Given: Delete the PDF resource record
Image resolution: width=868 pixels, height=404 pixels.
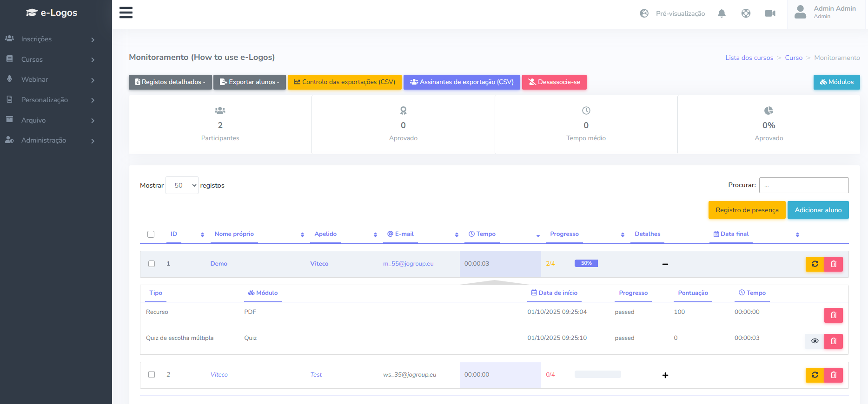Looking at the screenshot, I should coord(833,315).
